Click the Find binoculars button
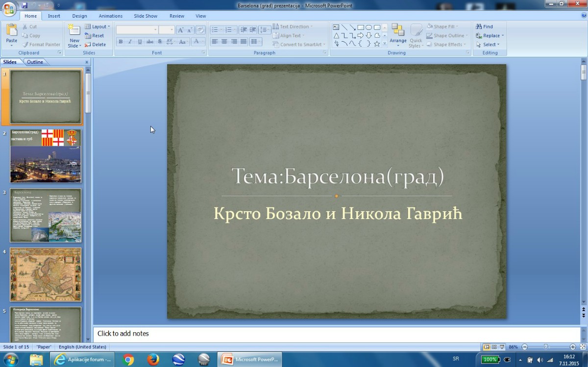The width and height of the screenshot is (588, 367). pos(484,26)
